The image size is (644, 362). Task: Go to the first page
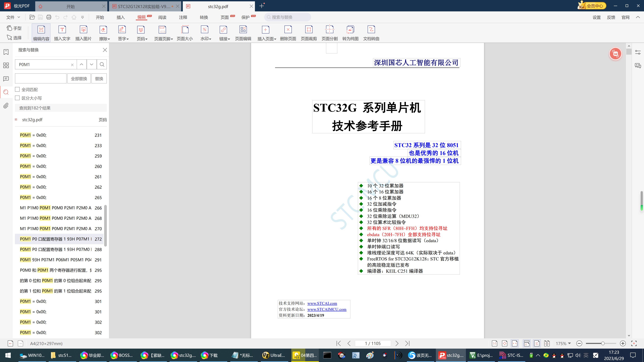[x=338, y=344]
